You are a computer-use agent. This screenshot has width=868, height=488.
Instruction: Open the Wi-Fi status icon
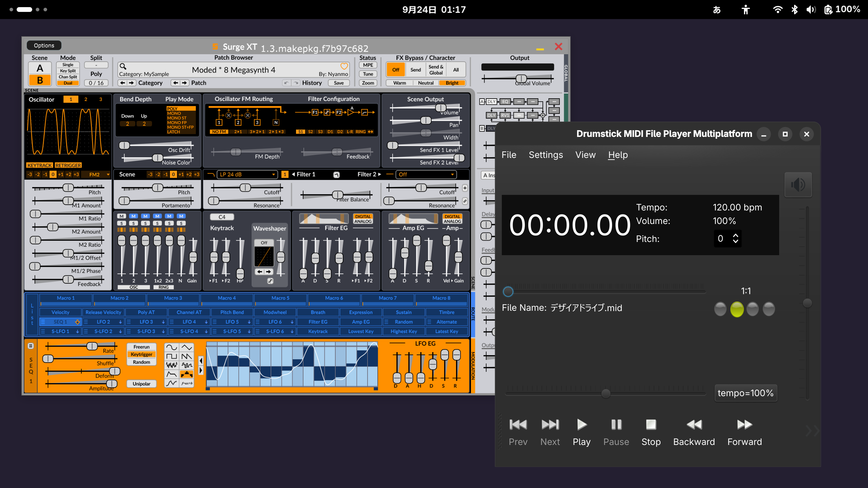(x=778, y=9)
